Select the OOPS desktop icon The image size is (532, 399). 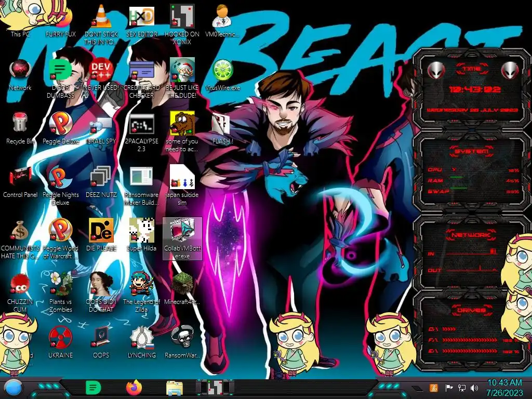[x=101, y=343]
